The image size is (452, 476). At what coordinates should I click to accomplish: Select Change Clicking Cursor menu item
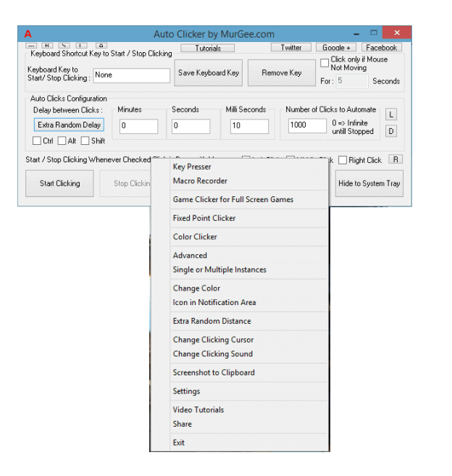(x=213, y=340)
